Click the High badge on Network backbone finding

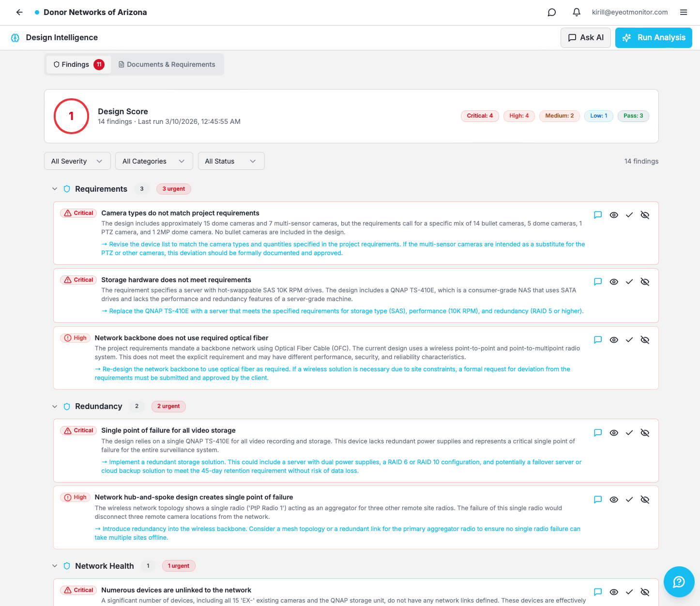tap(76, 338)
